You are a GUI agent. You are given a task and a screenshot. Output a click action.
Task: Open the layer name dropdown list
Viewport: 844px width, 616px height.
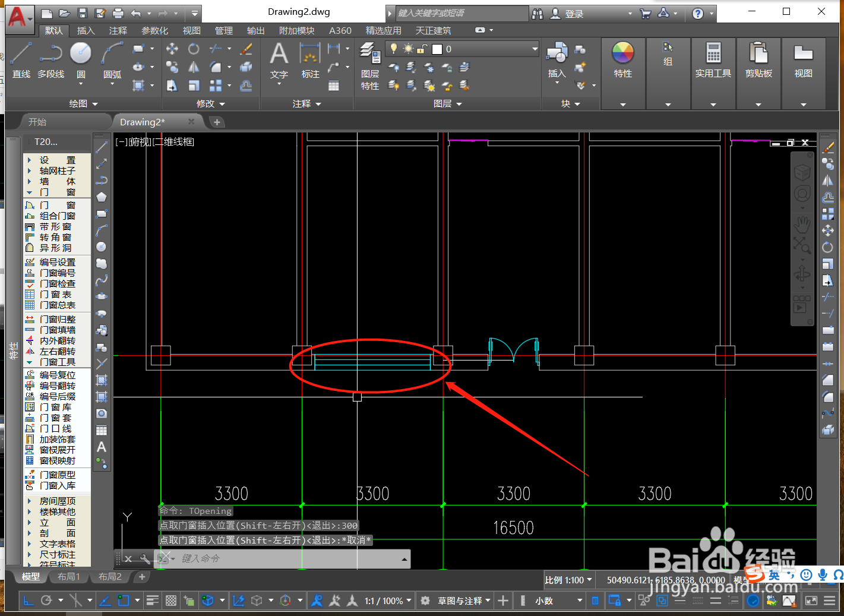535,49
